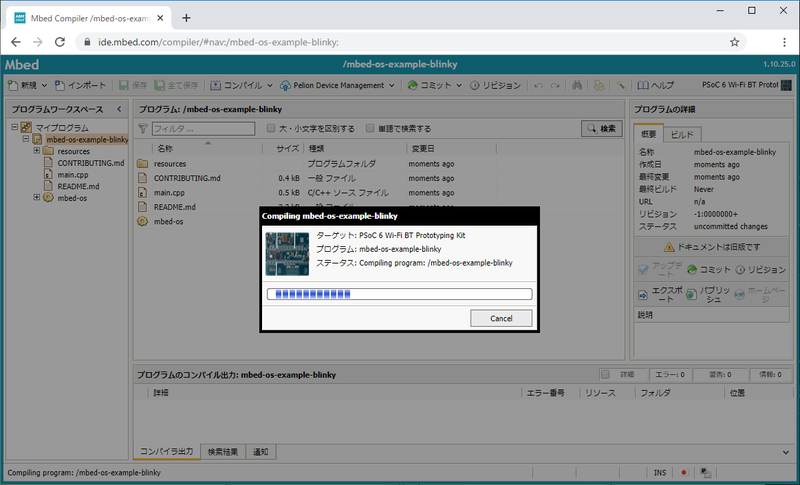800x485 pixels.
Task: Switch to the 概要 tab
Action: tap(648, 134)
